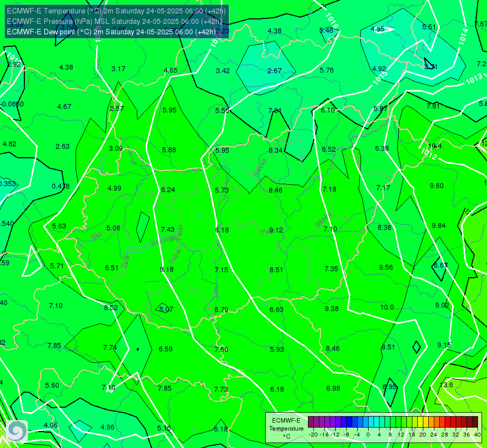487x448 pixels.
Task: Click the Békés county label
Action: [323, 220]
